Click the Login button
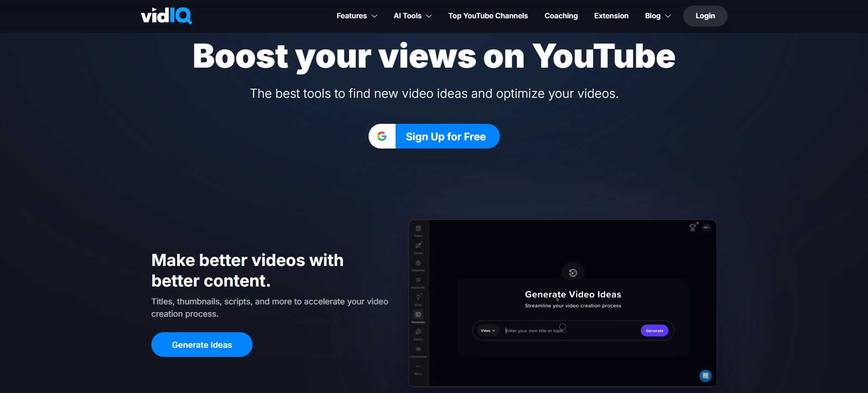 pos(705,16)
